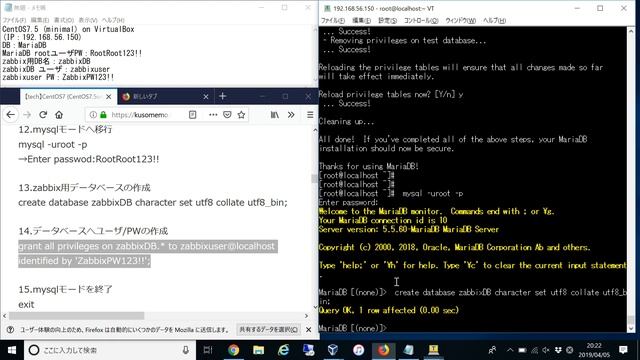
Task: Open Notepad's 編集 menu
Action: pyautogui.click(x=40, y=20)
